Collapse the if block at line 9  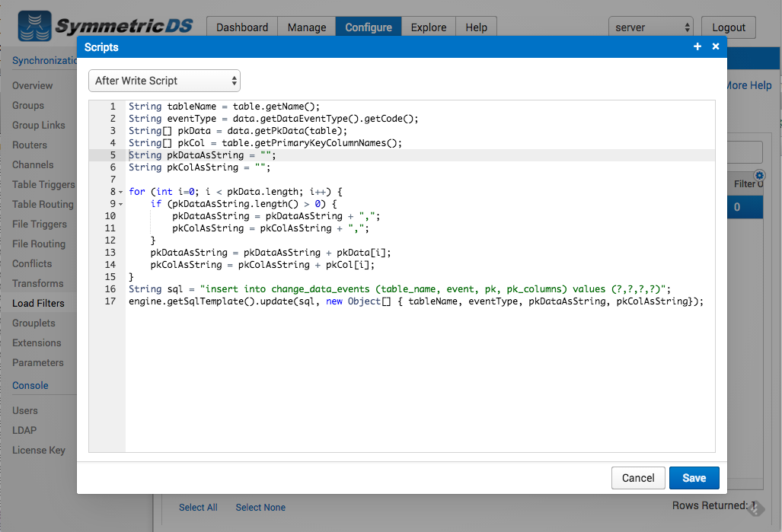[x=121, y=204]
